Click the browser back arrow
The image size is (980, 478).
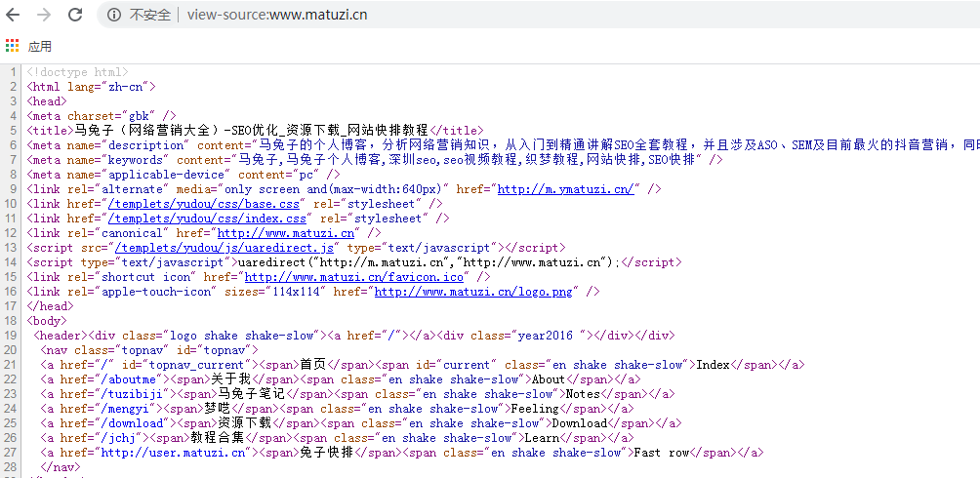[13, 15]
